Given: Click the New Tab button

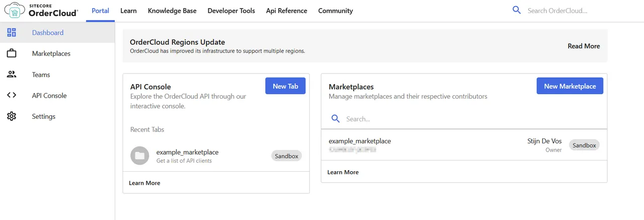Looking at the screenshot, I should [285, 86].
